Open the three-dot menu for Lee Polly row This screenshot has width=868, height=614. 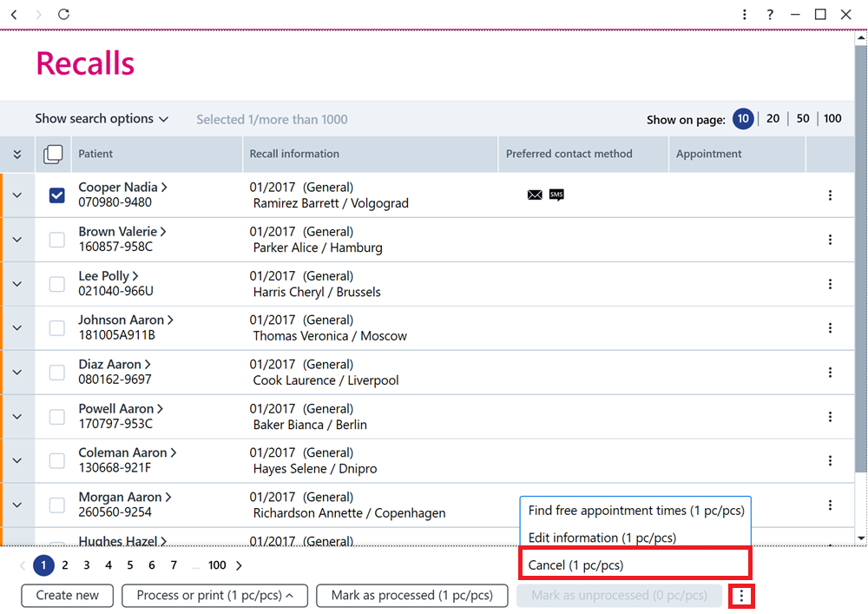(830, 283)
